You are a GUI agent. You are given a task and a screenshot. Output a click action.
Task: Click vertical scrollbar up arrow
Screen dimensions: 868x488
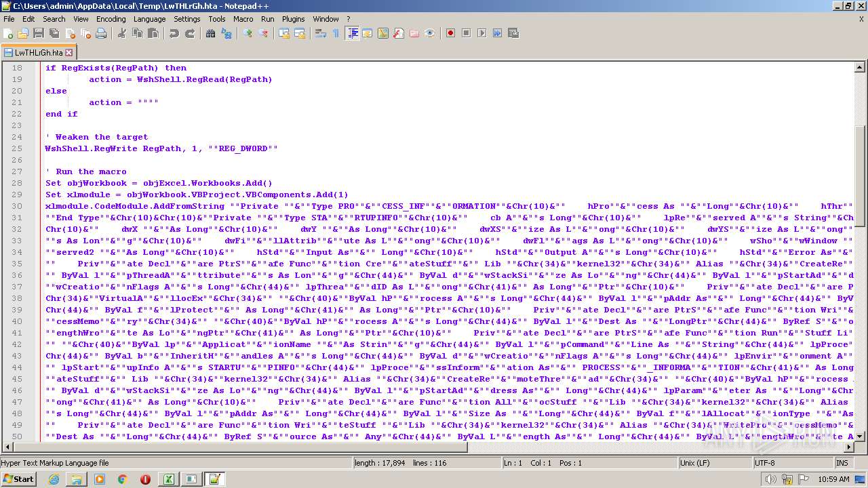coord(860,67)
